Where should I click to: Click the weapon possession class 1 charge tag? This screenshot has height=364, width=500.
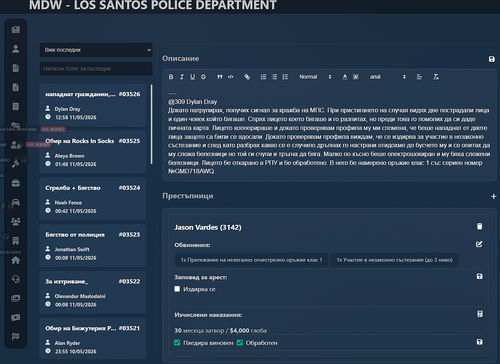pos(251,260)
